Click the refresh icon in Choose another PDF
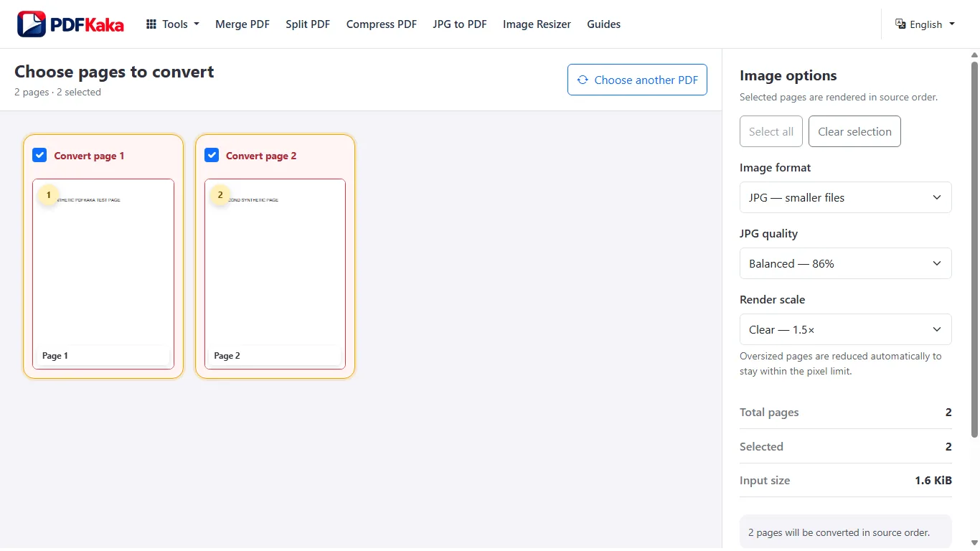Screen dimensions: 980x551 tap(583, 80)
